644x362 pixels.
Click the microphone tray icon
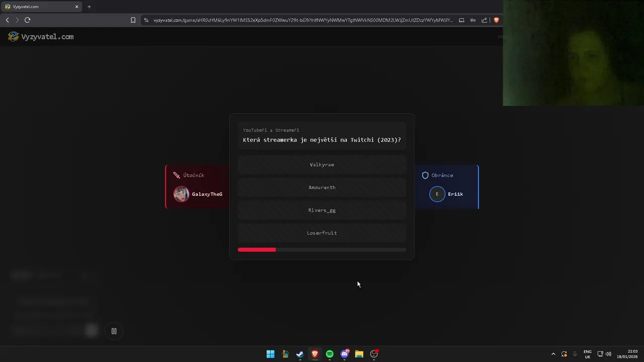tap(575, 354)
